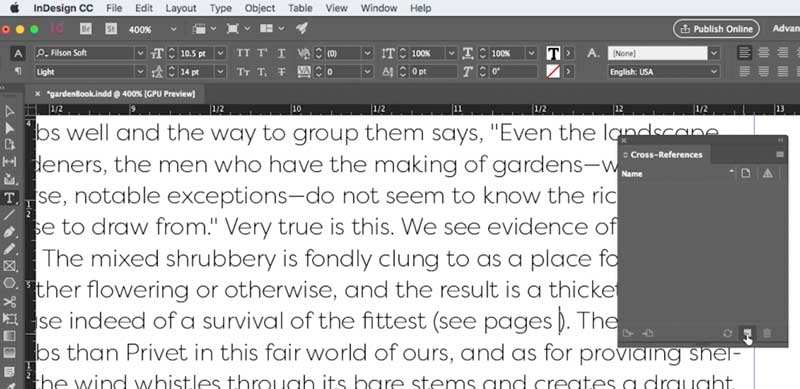Expand the Fill color swatch arrow

pos(569,53)
